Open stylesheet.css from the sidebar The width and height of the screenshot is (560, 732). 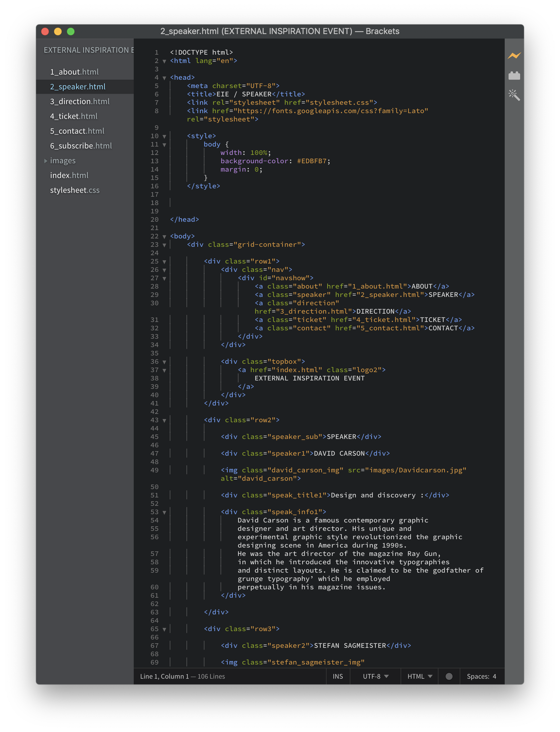(75, 190)
